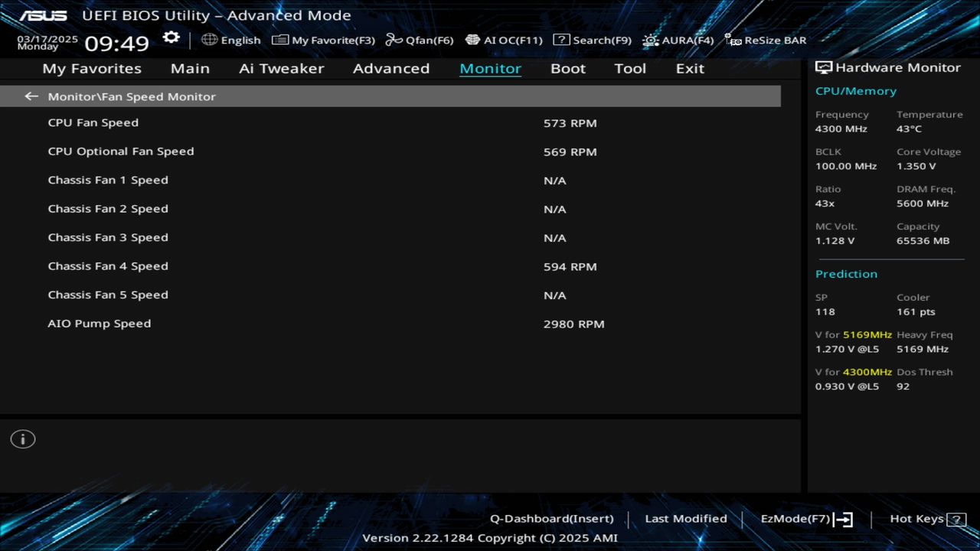Click the Hardware Monitor screen icon
Image resolution: width=980 pixels, height=551 pixels.
(x=824, y=67)
